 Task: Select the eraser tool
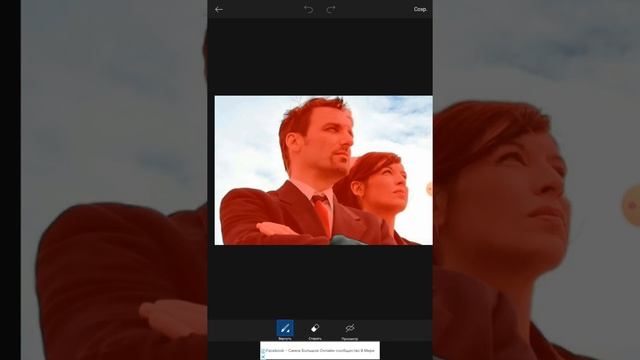point(315,328)
